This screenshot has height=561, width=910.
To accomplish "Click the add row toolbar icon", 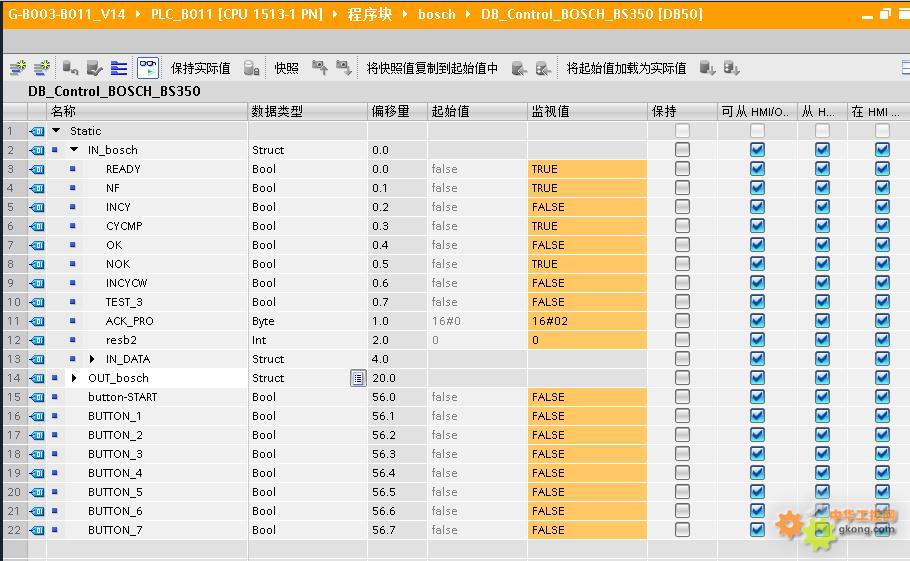I will (41, 68).
